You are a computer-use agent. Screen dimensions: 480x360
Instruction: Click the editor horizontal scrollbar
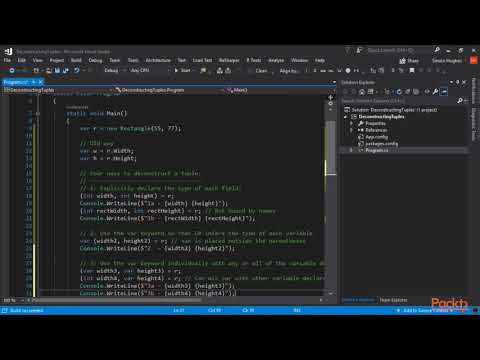click(117, 300)
